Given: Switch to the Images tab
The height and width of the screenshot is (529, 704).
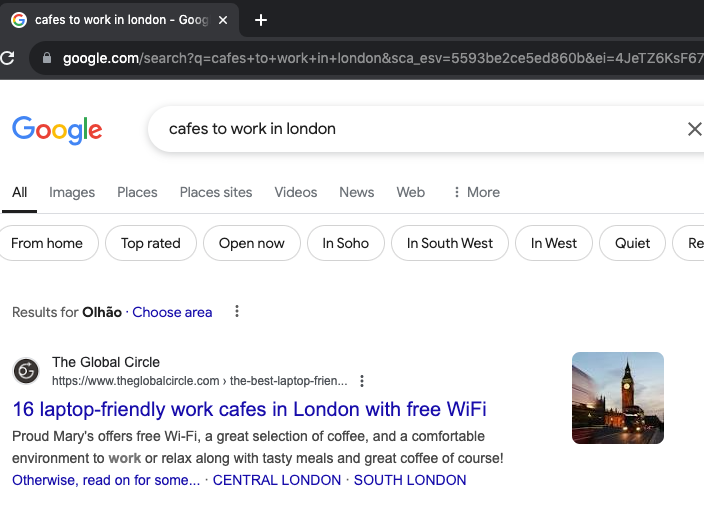Looking at the screenshot, I should [x=72, y=192].
